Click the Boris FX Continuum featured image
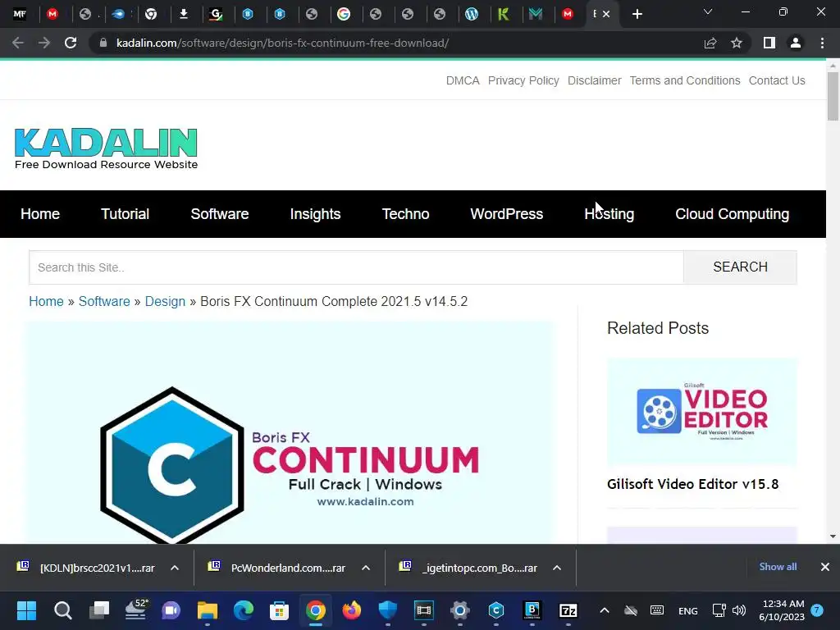Viewport: 840px width, 630px height. (x=290, y=433)
